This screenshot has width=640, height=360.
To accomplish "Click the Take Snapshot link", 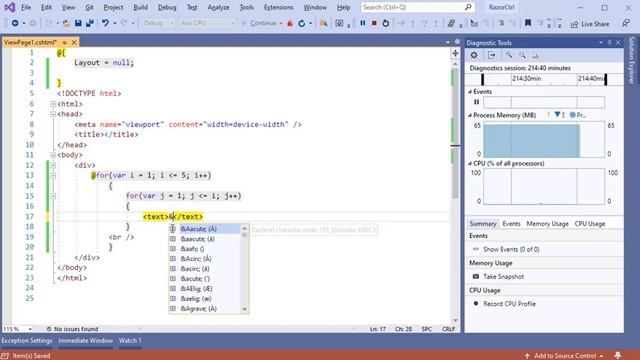I will 503,277.
